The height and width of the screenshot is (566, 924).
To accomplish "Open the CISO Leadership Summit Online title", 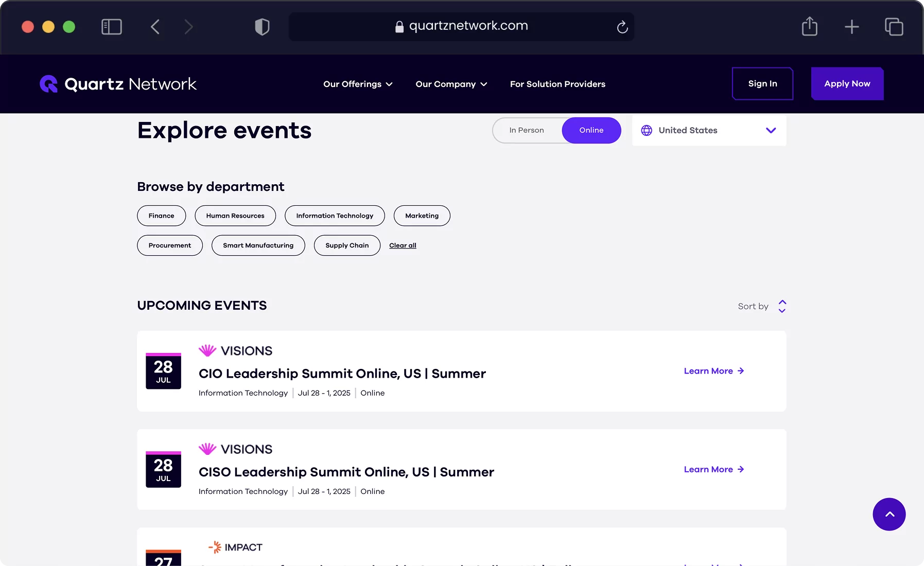I will coord(346,472).
